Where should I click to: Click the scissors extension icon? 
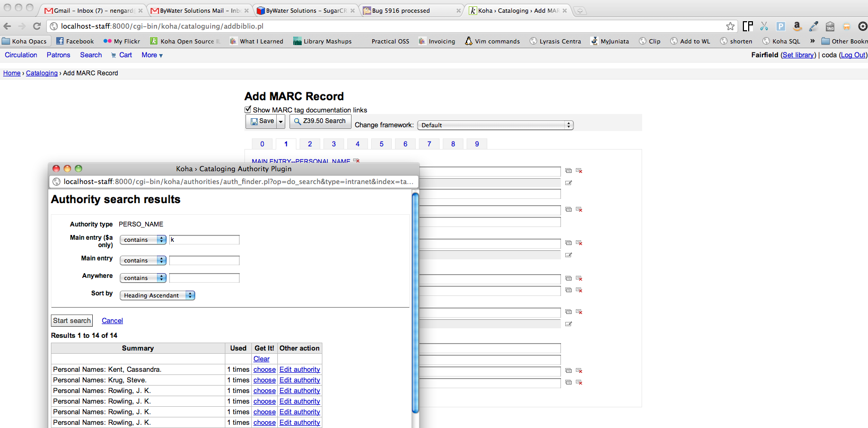[764, 26]
